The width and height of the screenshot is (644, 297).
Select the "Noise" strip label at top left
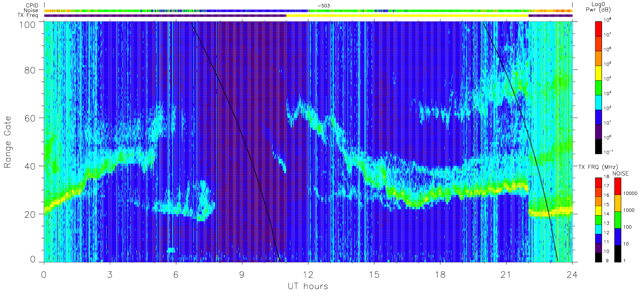pos(31,10)
